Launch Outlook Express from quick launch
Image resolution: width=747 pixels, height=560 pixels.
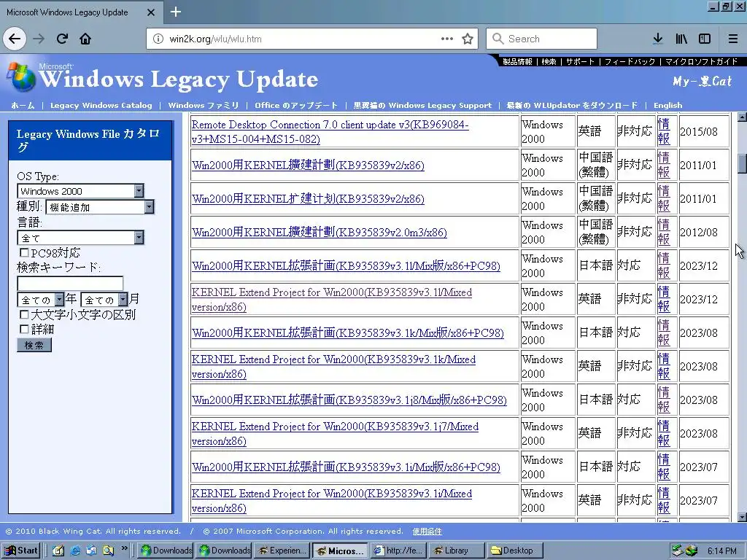pos(91,551)
